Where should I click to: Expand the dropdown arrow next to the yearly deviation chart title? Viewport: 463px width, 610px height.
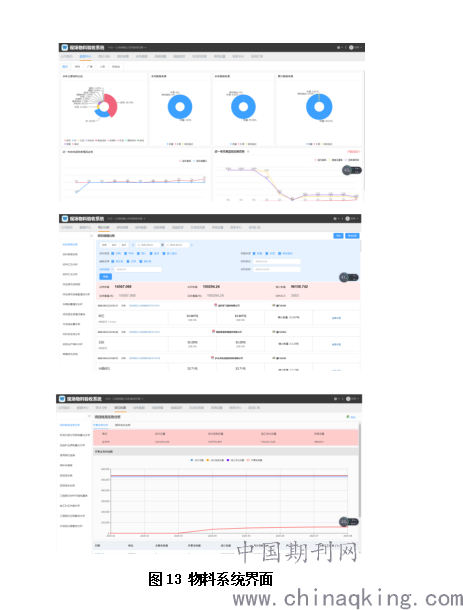[248, 151]
